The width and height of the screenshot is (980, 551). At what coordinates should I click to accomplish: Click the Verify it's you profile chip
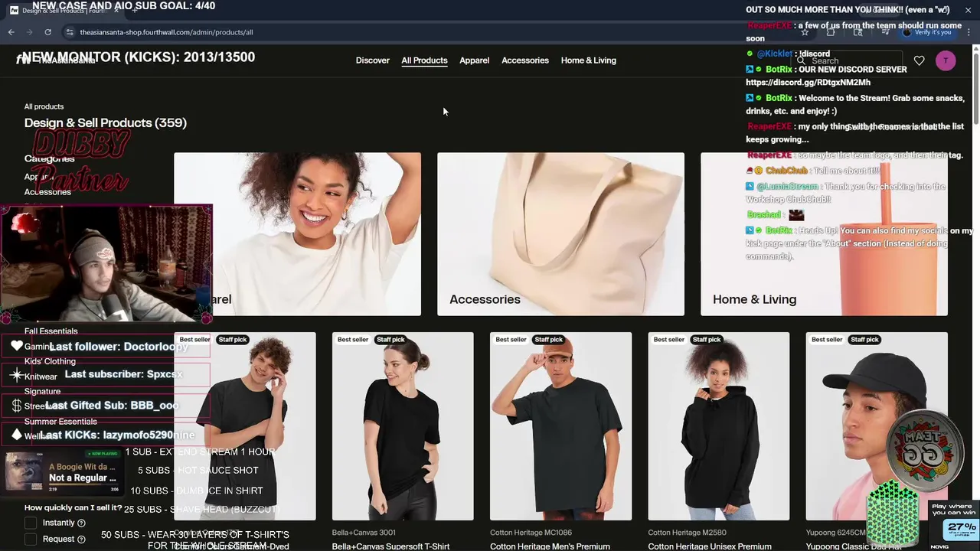926,32
